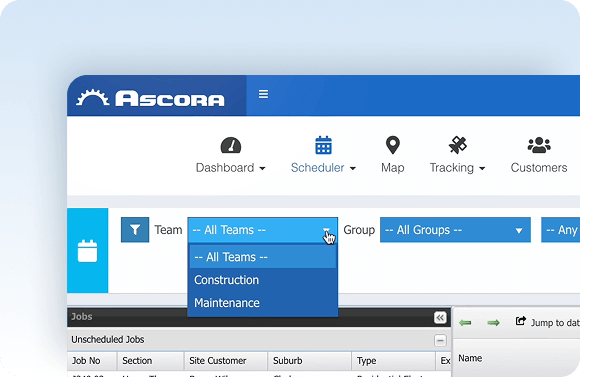The width and height of the screenshot is (595, 392).
Task: Open the Customers people icon
Action: 539,145
